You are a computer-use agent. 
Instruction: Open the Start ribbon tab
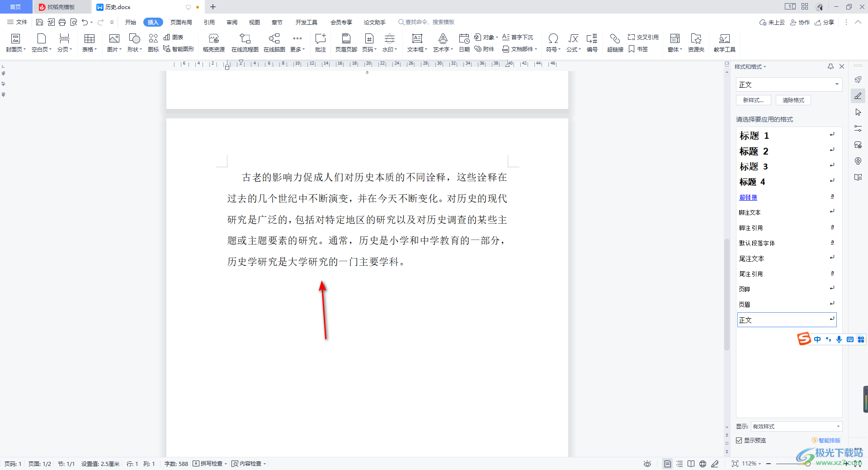(x=131, y=22)
